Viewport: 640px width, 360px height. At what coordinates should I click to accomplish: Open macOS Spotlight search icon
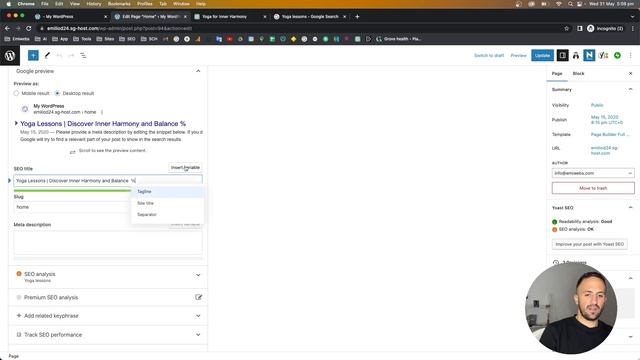coord(570,4)
